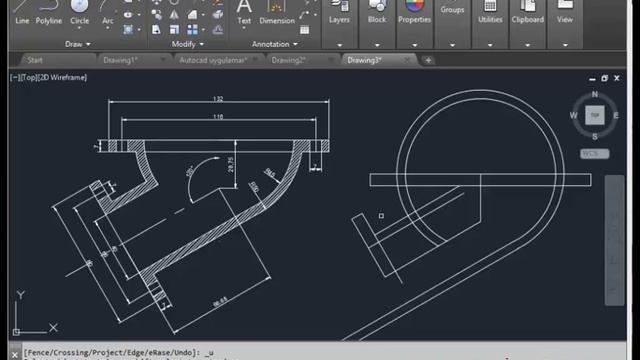Close the command line window
This screenshot has width=640, height=360.
15,355
